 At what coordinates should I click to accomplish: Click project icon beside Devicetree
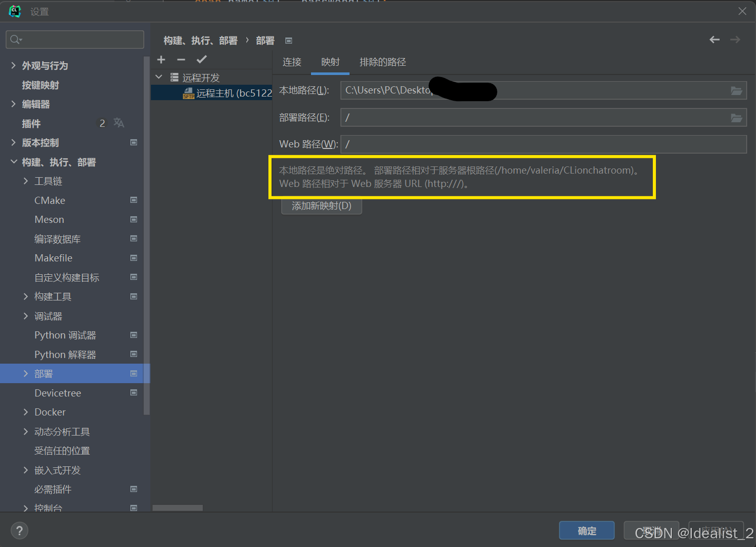pyautogui.click(x=134, y=392)
